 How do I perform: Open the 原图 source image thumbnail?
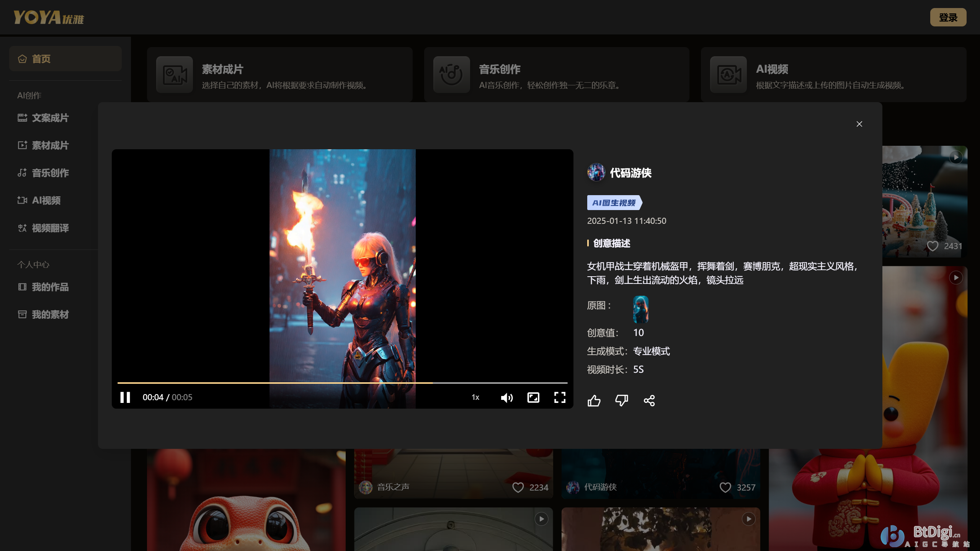pos(640,309)
